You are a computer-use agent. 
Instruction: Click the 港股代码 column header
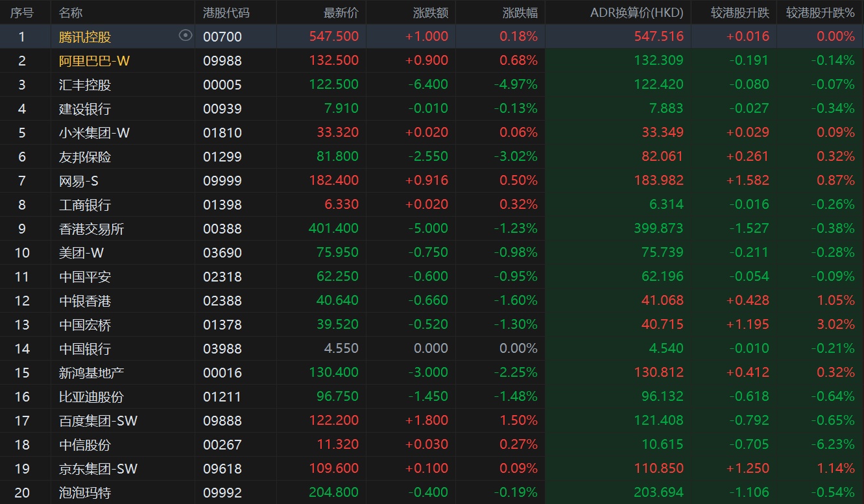[x=226, y=12]
